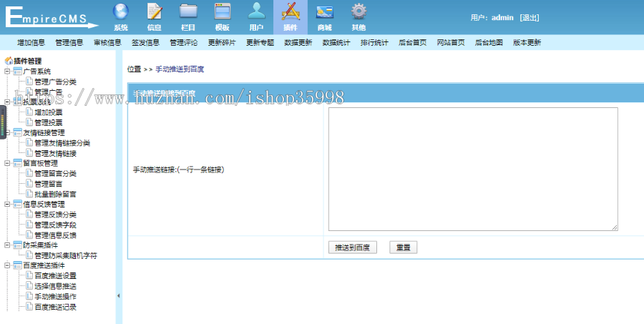Click the page icon beside 管理留言
This screenshot has width=644, height=324.
tap(29, 184)
